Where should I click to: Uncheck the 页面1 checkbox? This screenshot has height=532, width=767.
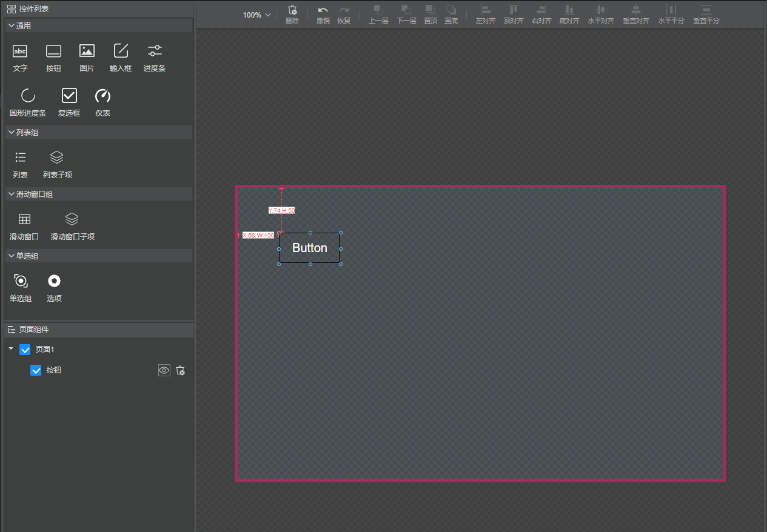[25, 350]
